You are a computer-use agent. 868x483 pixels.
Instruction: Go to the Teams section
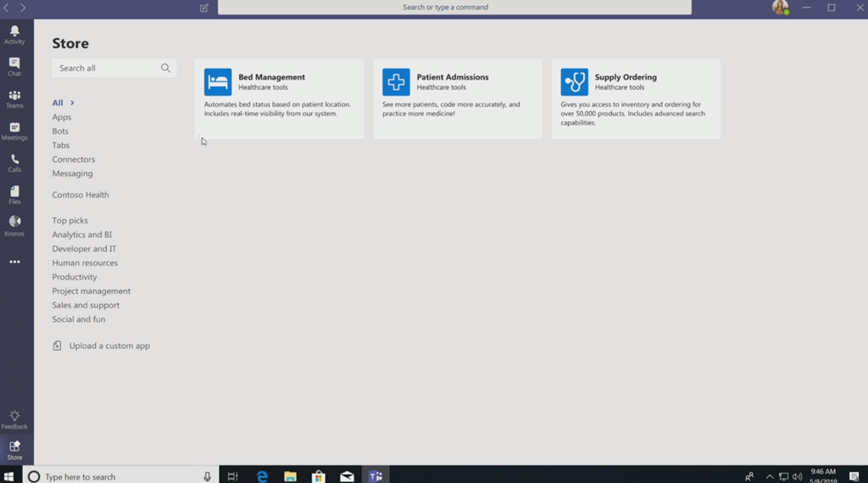coord(14,98)
